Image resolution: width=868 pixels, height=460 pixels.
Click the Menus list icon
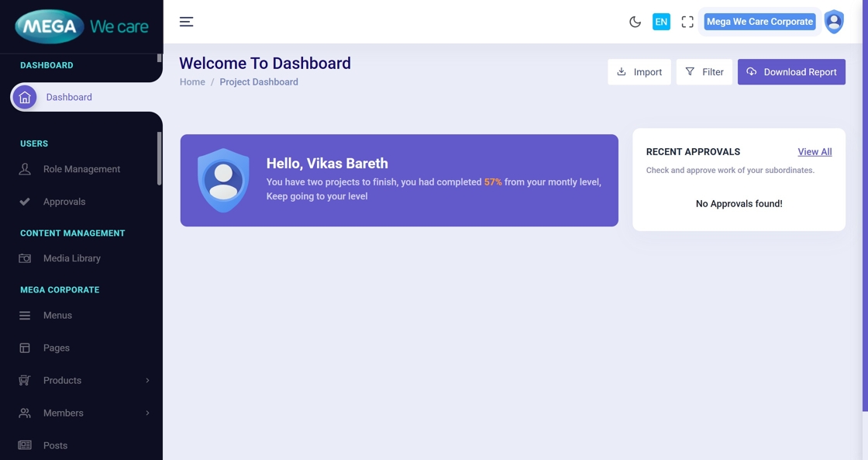point(25,316)
